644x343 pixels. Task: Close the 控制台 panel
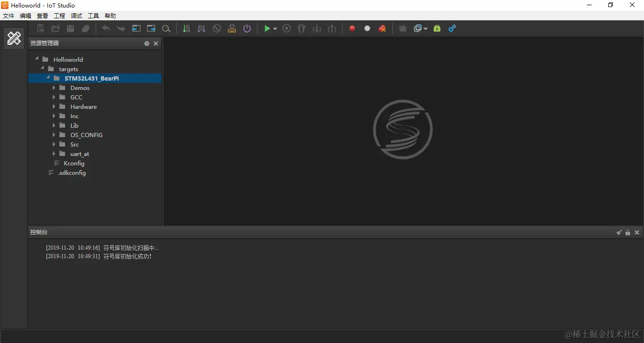637,232
